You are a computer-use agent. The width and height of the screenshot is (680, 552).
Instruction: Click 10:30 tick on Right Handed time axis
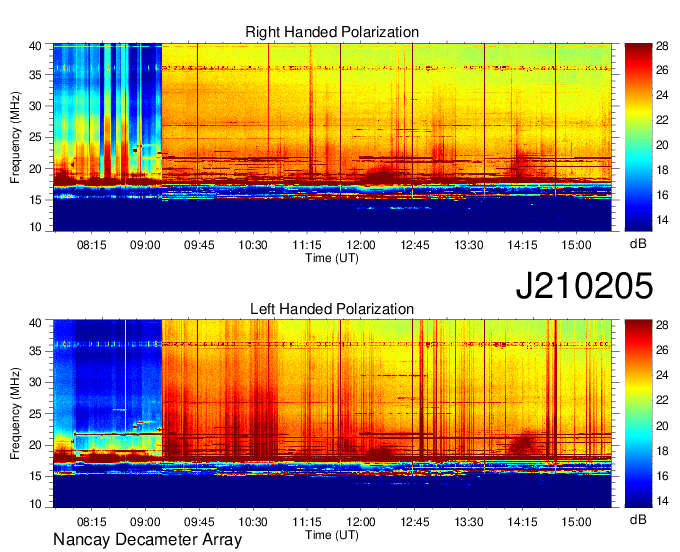tap(253, 245)
